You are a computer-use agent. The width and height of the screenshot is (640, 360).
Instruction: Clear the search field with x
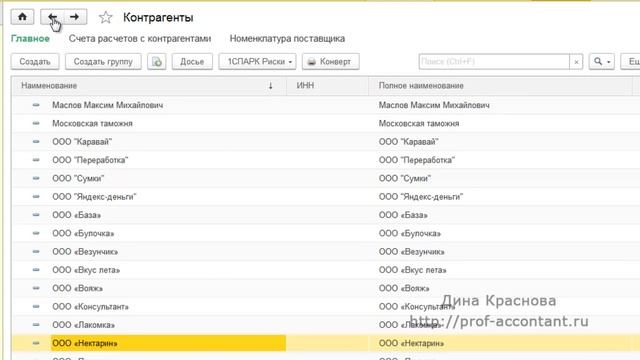click(576, 62)
